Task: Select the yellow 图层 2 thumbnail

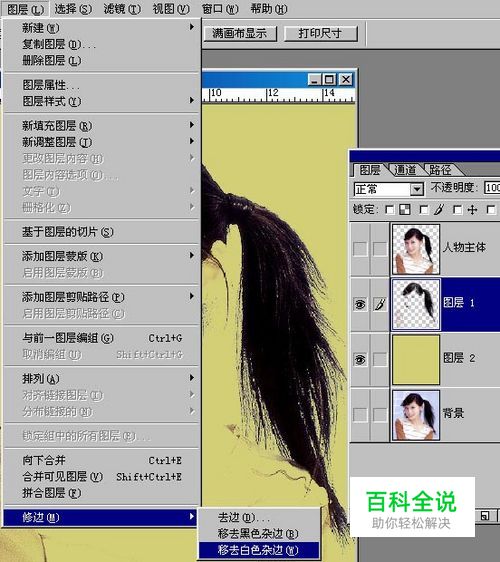Action: [x=416, y=359]
